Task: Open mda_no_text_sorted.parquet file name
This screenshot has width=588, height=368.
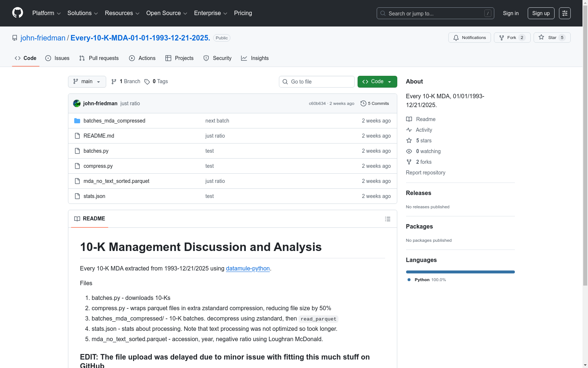Action: [x=116, y=181]
